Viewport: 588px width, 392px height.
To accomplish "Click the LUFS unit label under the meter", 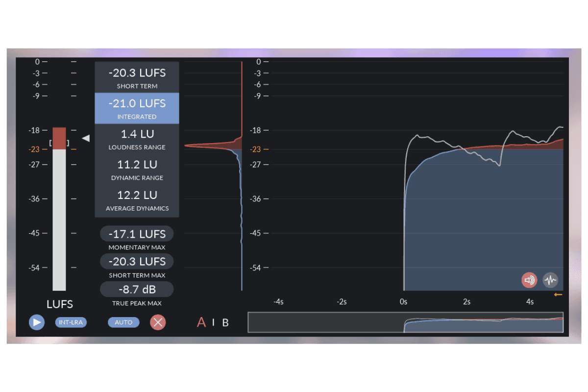I will (x=60, y=304).
